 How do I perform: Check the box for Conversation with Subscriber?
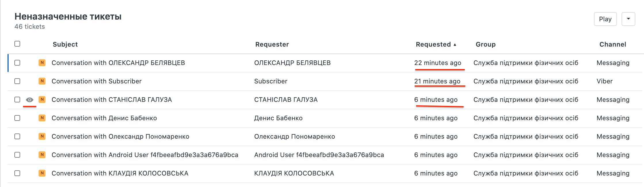tap(17, 81)
